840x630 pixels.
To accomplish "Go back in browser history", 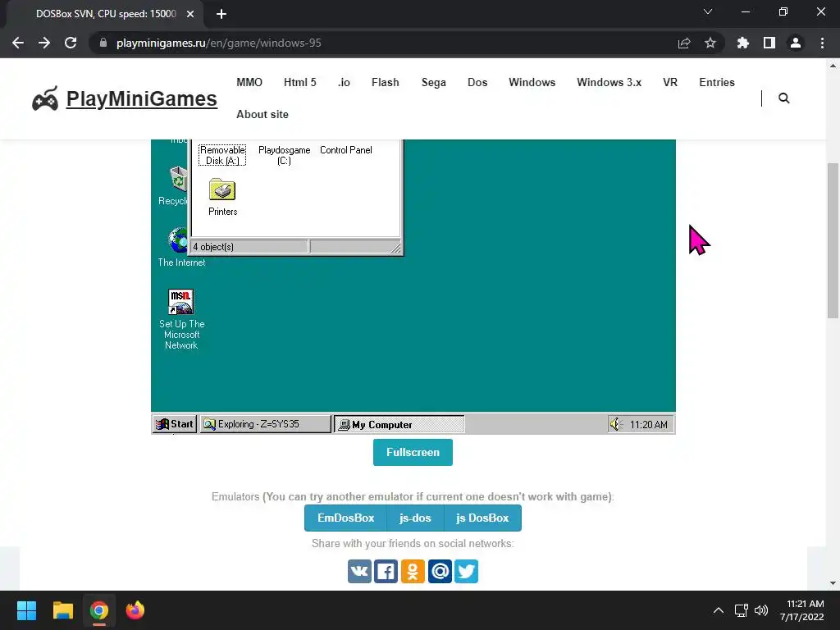I will point(18,43).
